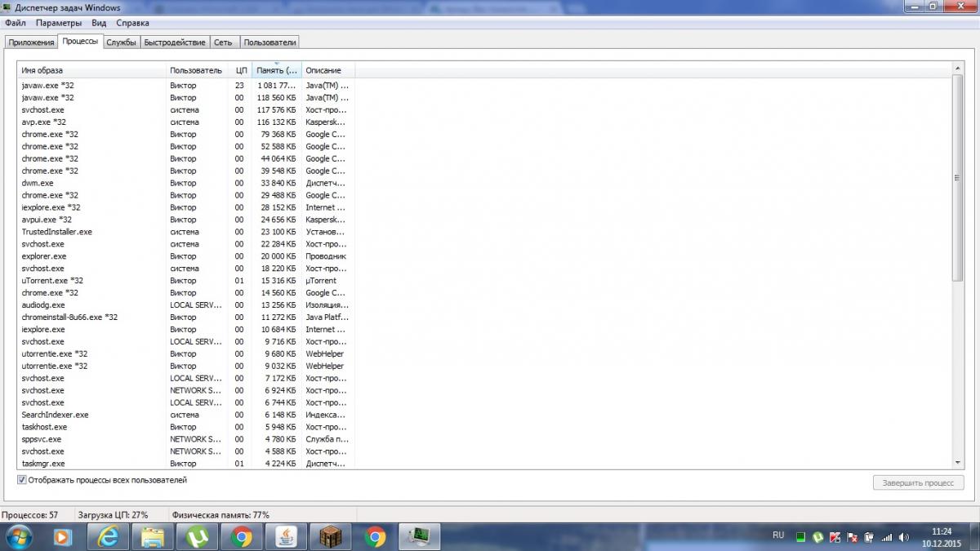The width and height of the screenshot is (980, 551).
Task: Click 'Процессов: 57' in status bar
Action: point(30,515)
